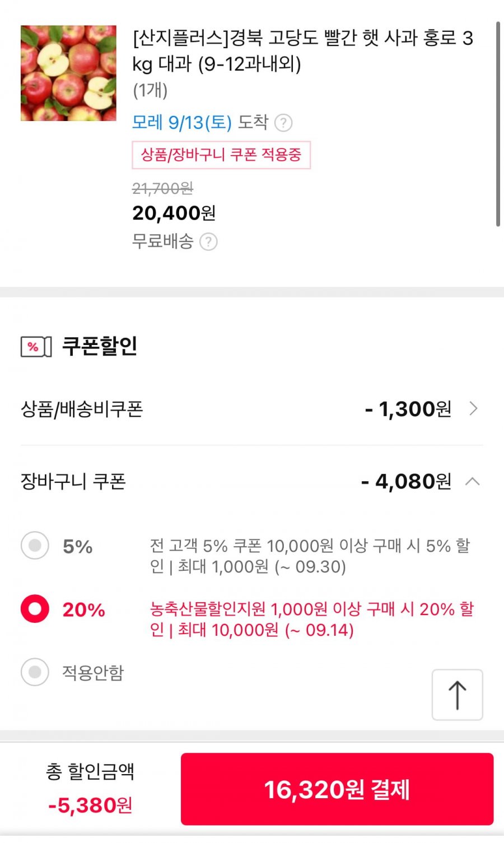Tap the -4,080원 cart coupon discount amount
This screenshot has width=504, height=843.
tap(406, 481)
